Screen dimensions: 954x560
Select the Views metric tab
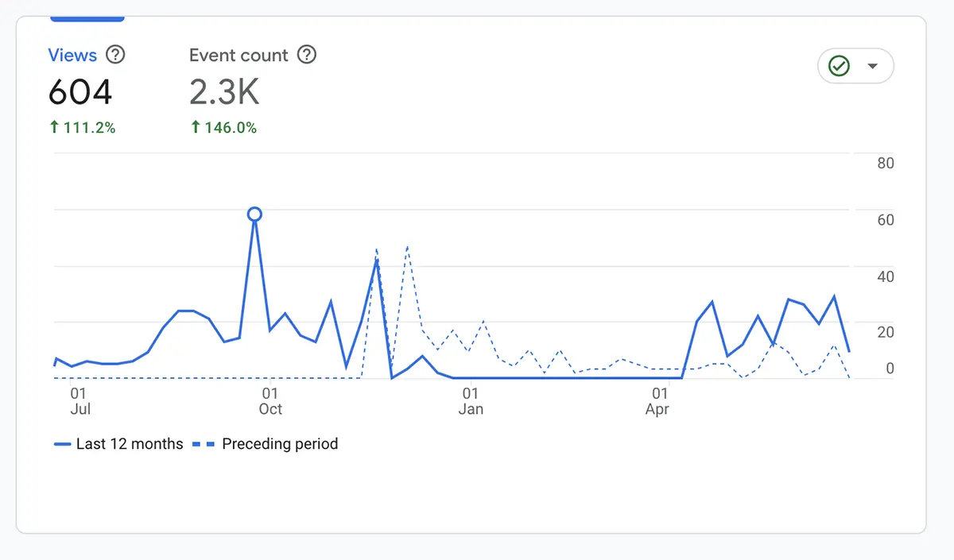point(72,55)
